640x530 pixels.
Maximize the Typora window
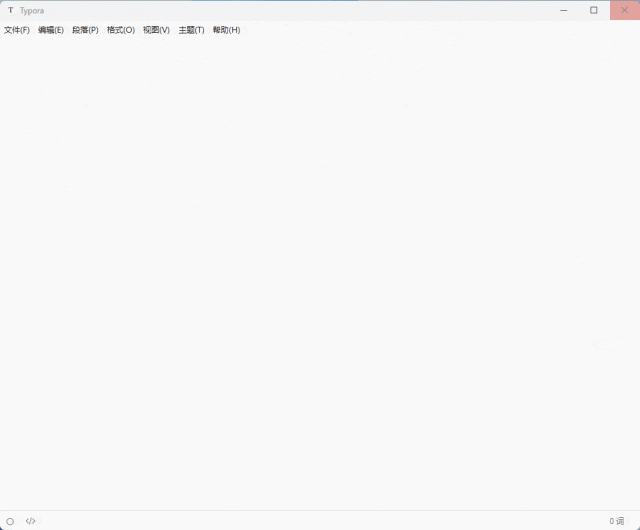pyautogui.click(x=594, y=10)
